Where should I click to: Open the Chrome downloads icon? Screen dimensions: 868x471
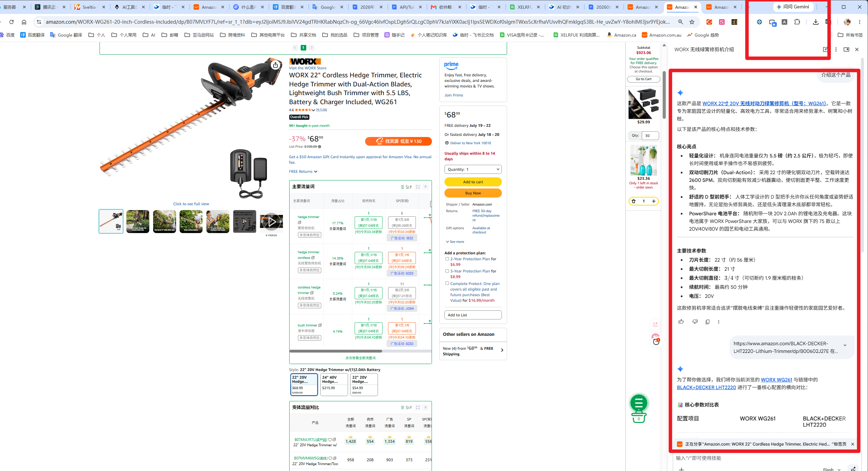point(815,22)
